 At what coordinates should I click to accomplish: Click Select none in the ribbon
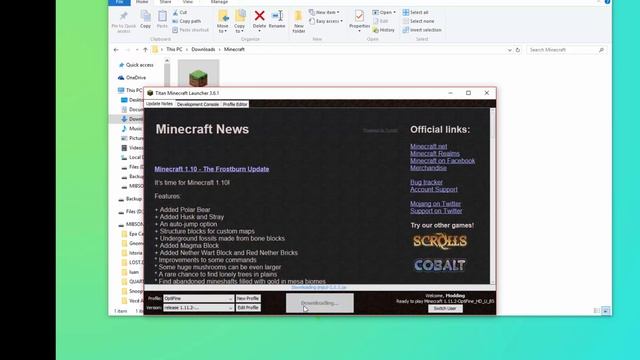click(x=418, y=21)
